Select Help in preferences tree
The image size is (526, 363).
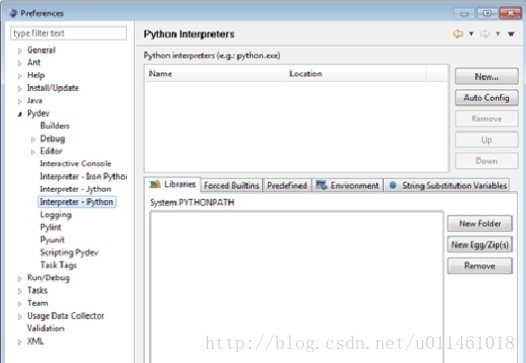[36, 75]
